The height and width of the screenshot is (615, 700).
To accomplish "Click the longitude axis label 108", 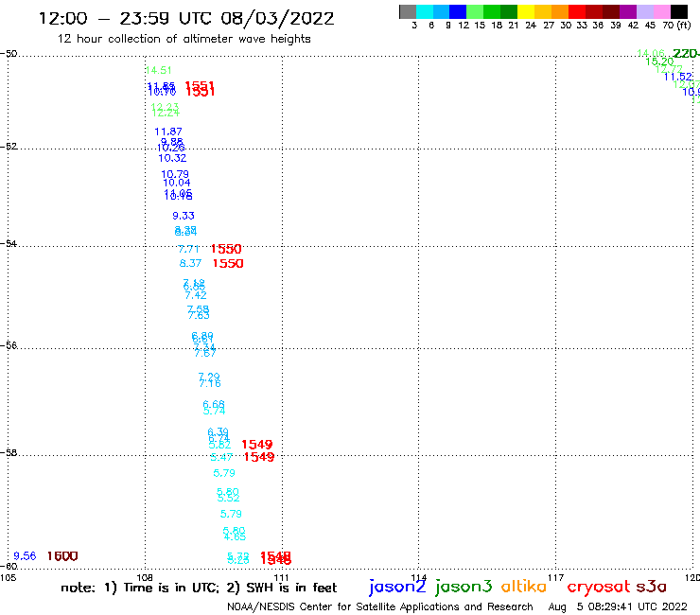I will pyautogui.click(x=145, y=578).
